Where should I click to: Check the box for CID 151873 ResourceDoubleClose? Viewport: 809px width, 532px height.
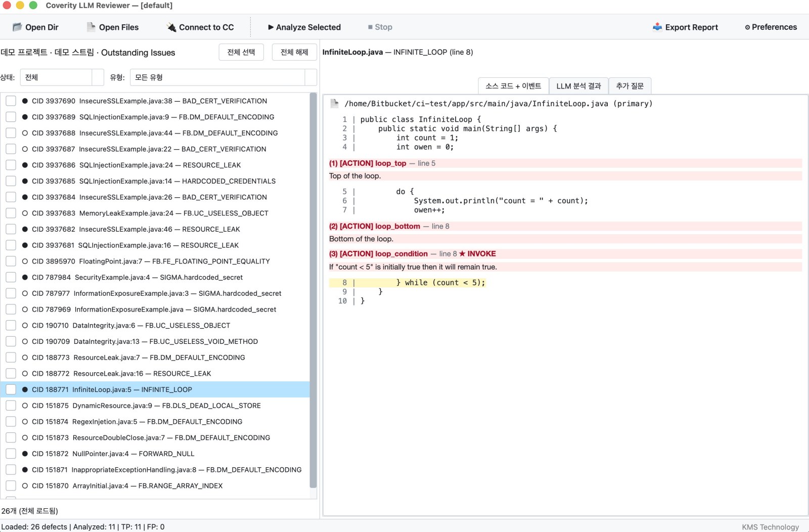tap(11, 438)
